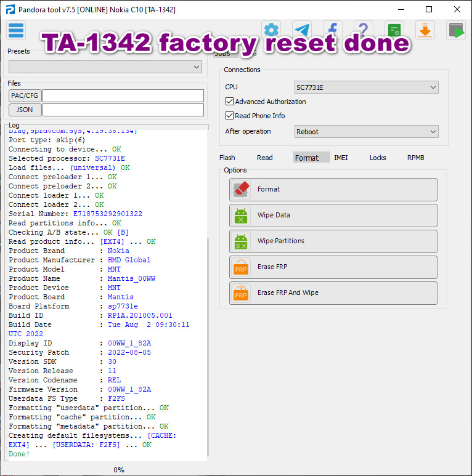Click the 0% progress bar
The image size is (472, 476).
pos(119,470)
